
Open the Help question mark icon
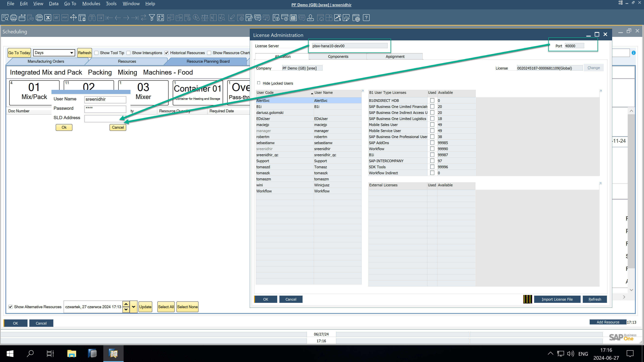[x=366, y=18]
